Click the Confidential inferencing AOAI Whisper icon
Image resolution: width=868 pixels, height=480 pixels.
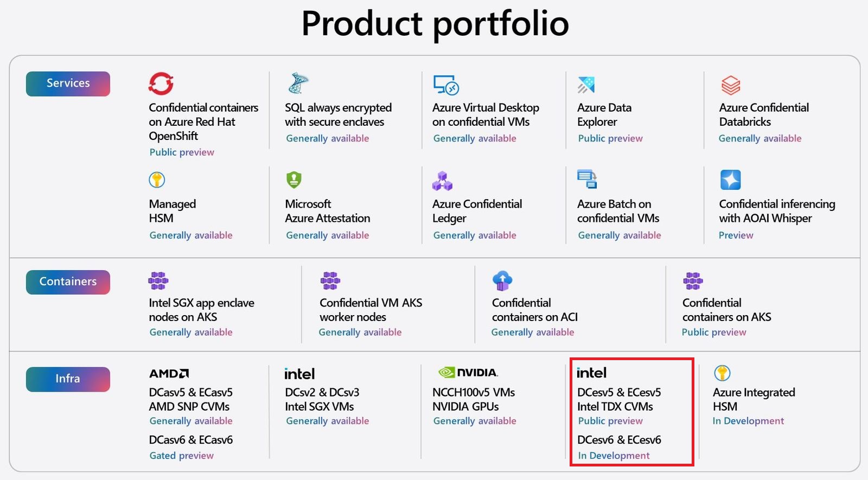coord(730,180)
